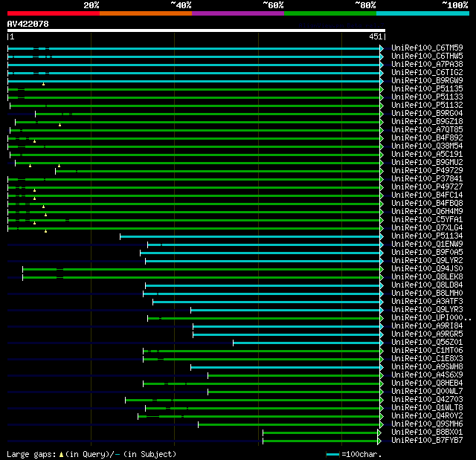Click the UniRef100_C6TIG2 label

[x=427, y=73]
